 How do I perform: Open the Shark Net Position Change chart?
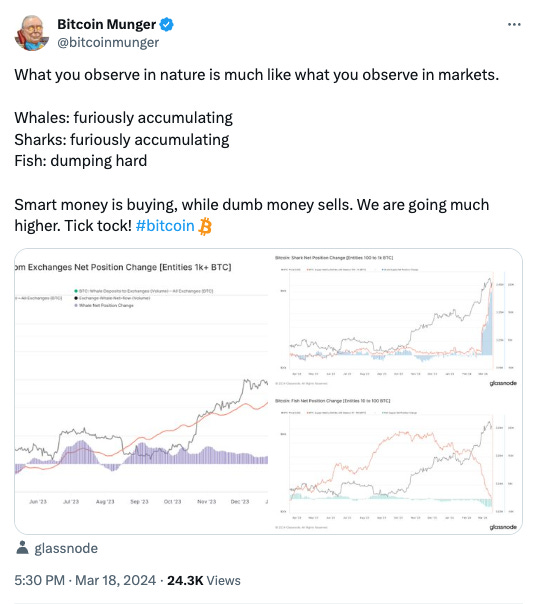tap(396, 320)
